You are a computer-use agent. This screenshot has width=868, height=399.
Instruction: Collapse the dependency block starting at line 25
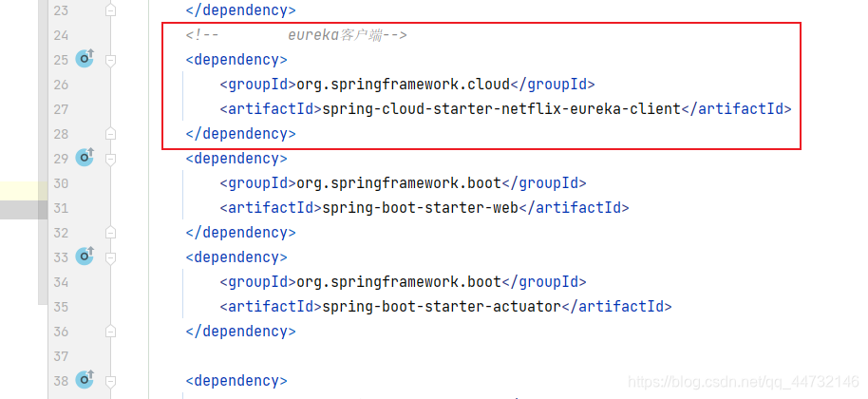111,60
